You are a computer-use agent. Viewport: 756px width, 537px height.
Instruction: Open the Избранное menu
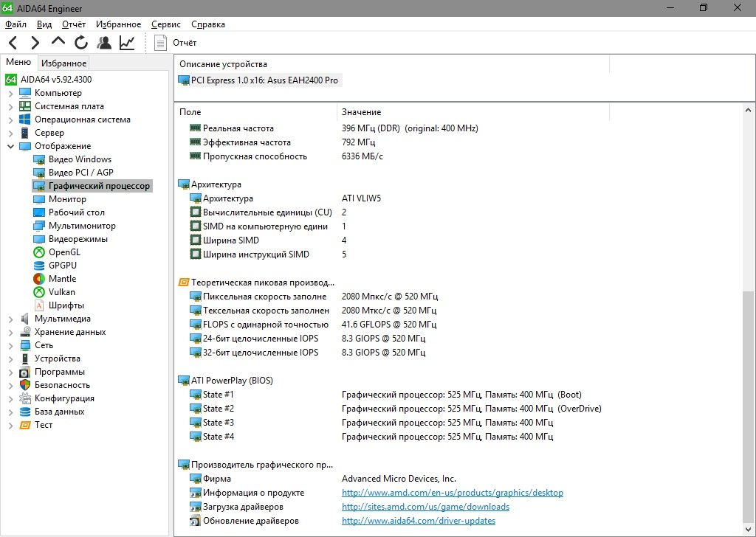pos(119,24)
